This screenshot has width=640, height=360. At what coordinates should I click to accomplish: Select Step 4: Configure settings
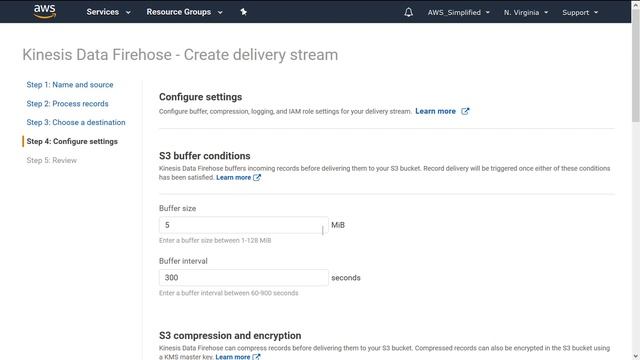pyautogui.click(x=72, y=141)
